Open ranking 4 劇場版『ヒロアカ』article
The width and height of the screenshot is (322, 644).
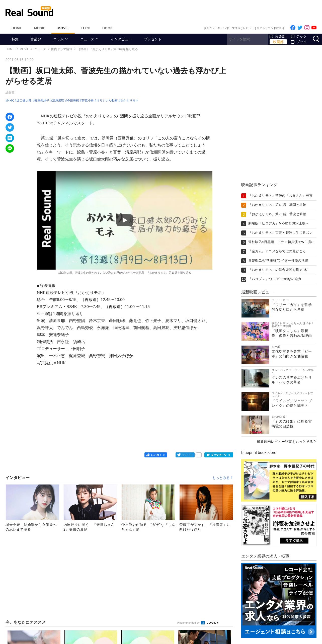point(278,223)
